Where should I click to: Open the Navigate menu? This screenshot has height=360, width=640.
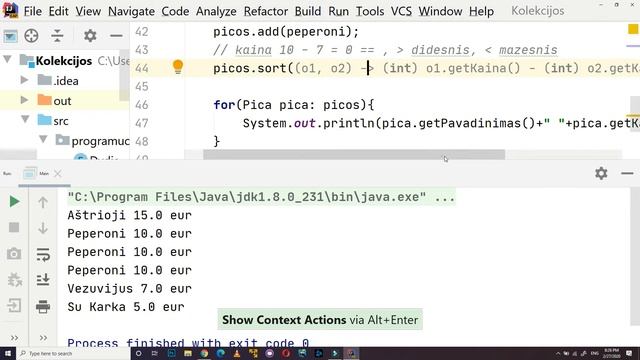tap(131, 11)
